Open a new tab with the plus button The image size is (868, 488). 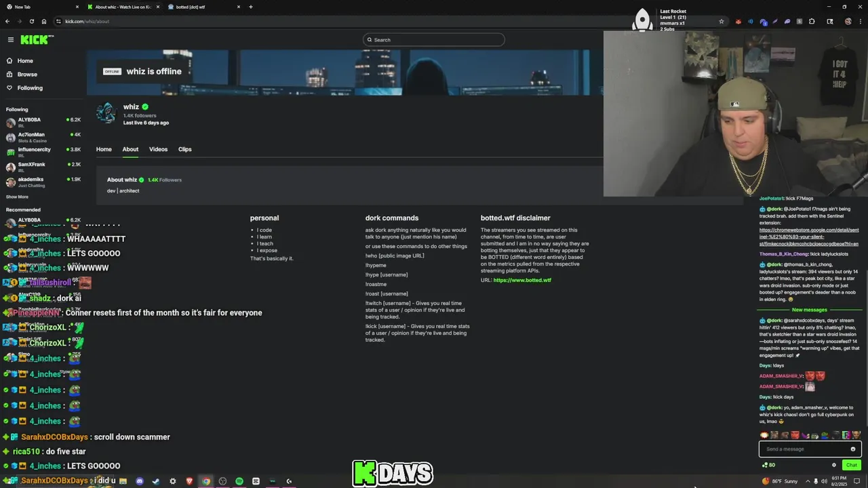[x=251, y=7]
